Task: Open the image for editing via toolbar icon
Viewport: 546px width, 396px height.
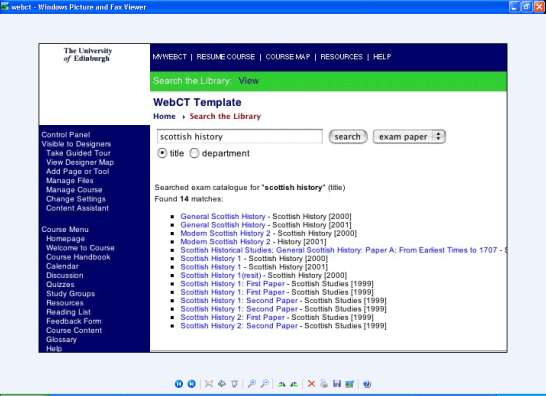Action: pos(349,384)
